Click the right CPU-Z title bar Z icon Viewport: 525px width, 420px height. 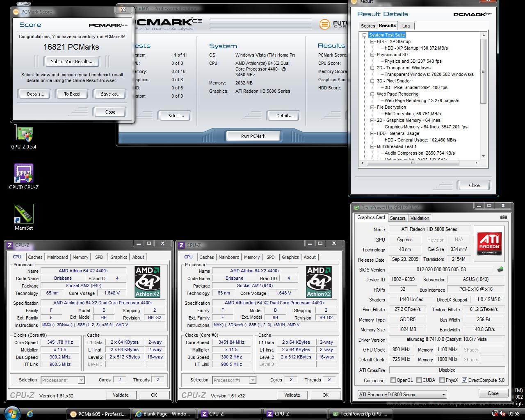tap(181, 245)
